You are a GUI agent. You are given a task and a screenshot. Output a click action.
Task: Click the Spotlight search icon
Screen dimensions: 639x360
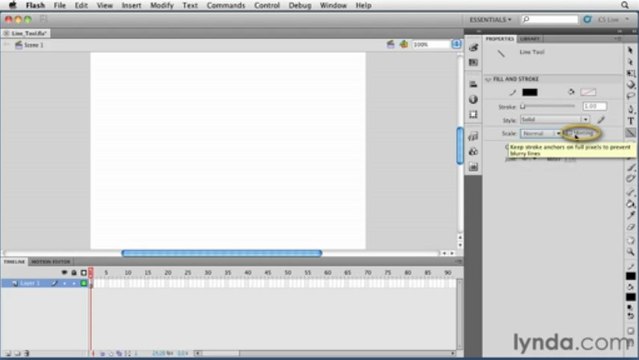(x=625, y=5)
